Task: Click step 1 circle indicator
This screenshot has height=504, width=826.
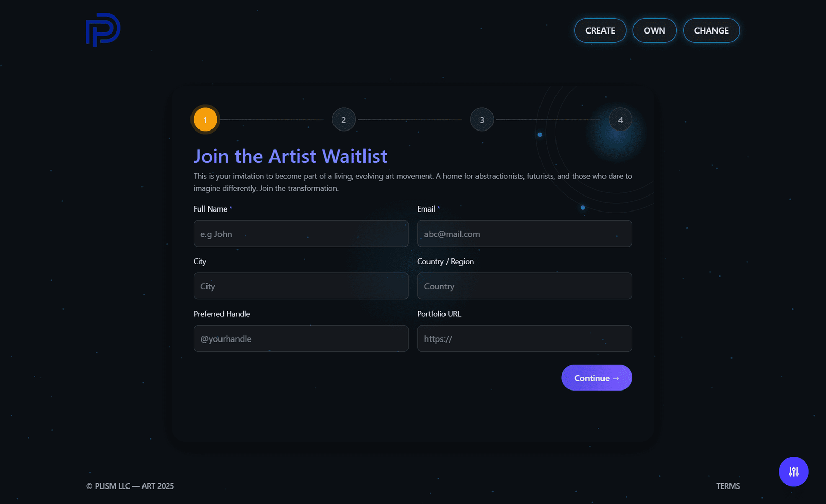Action: click(x=205, y=120)
